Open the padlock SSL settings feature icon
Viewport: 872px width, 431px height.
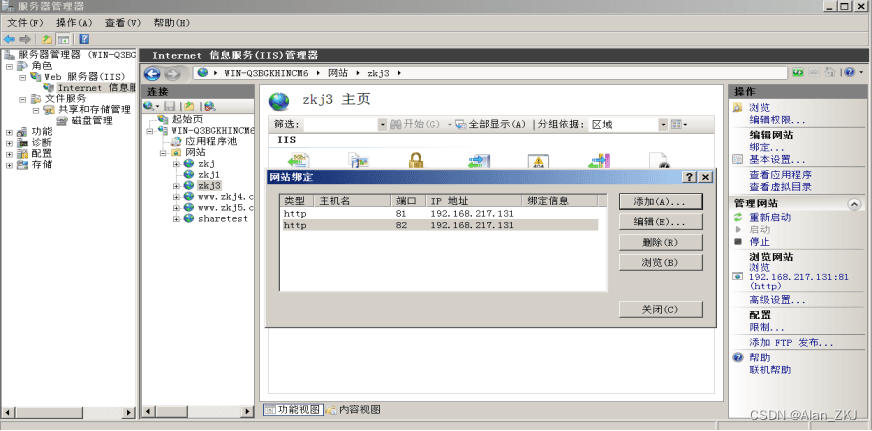coord(415,160)
